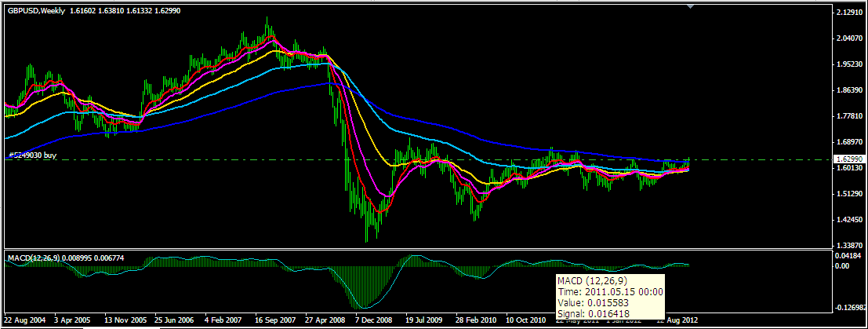Click the 22 Aug 2004 date label

click(x=24, y=320)
